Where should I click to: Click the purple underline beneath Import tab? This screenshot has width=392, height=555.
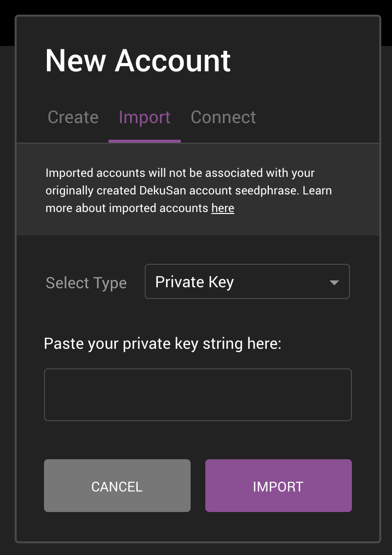point(145,141)
